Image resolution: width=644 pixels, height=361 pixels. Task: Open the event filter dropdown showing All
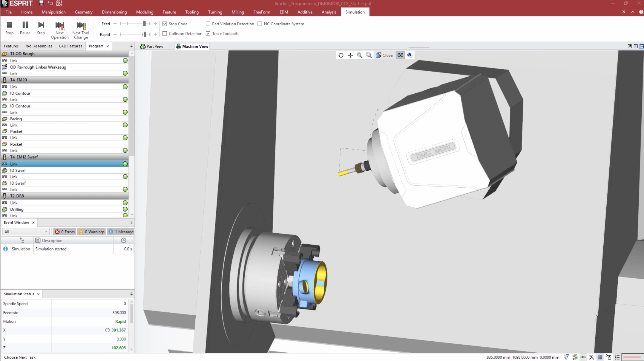[46, 232]
